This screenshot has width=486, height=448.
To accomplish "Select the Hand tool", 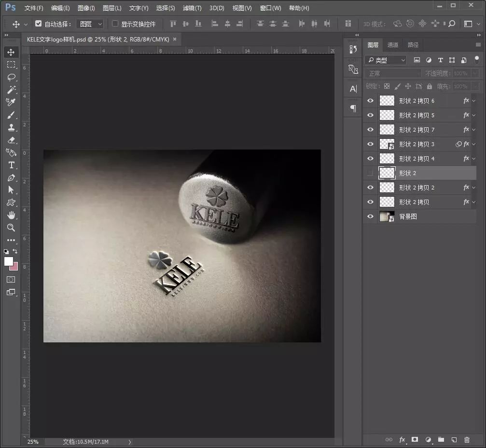I will (x=11, y=215).
